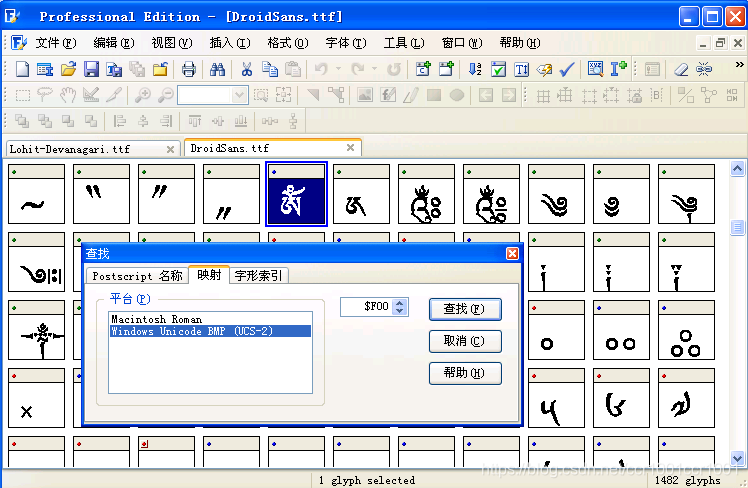Increase the $F00 value with up arrow
This screenshot has width=748, height=488.
[x=400, y=302]
